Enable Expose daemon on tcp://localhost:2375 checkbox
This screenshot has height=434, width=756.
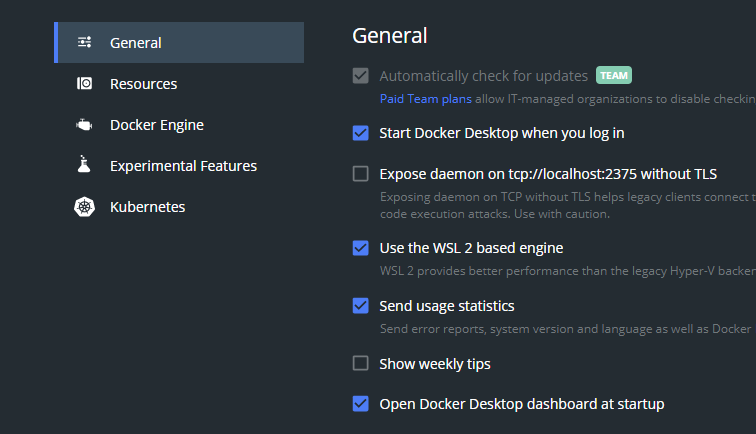tap(361, 174)
